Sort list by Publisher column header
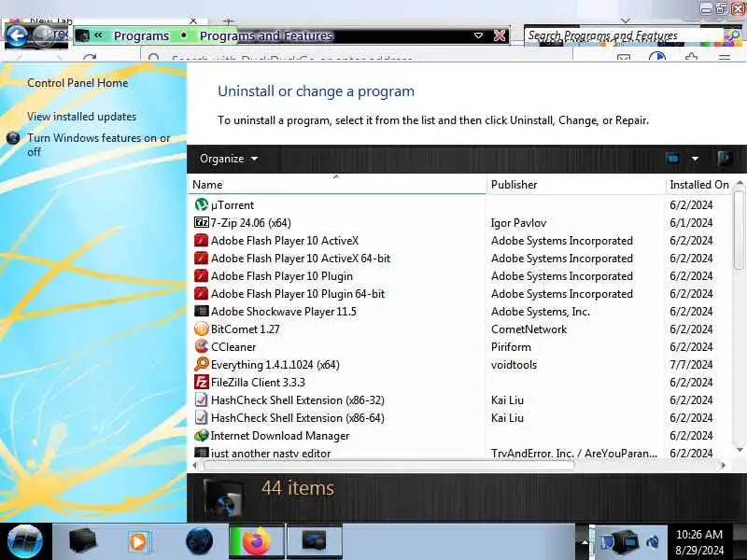Screen dimensions: 747x560 [x=576, y=184]
